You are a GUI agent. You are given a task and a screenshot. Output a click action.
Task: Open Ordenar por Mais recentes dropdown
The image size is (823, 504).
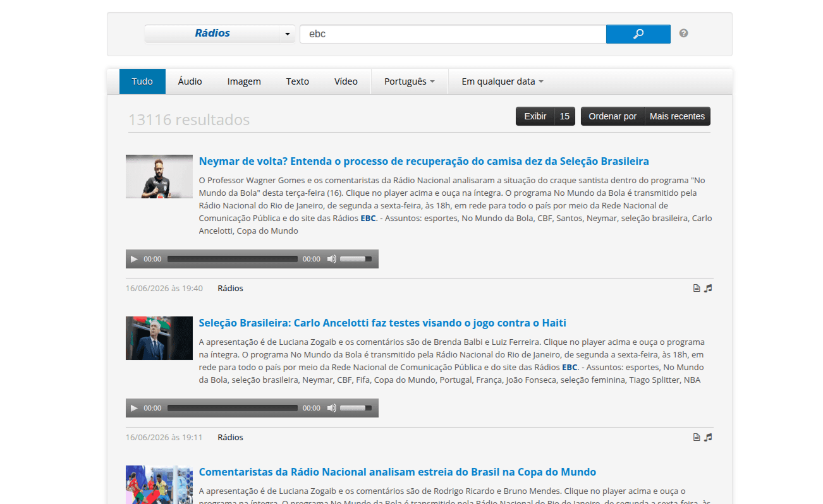click(645, 116)
